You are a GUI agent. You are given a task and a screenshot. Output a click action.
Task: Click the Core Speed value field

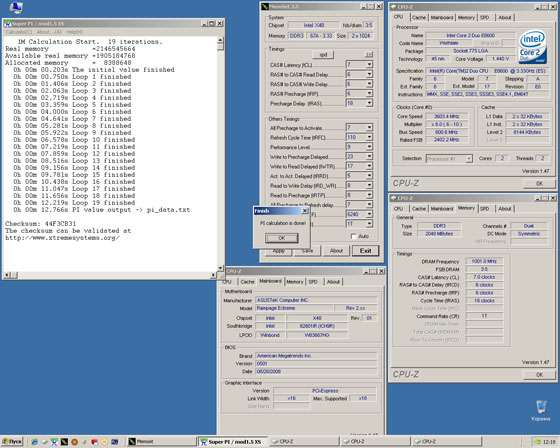446,116
